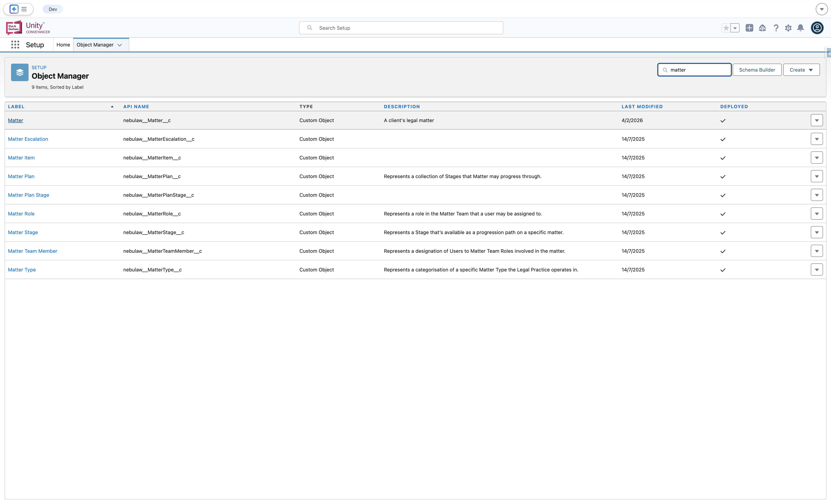
Task: Open row actions menu for Matter Plan
Action: coord(817,176)
